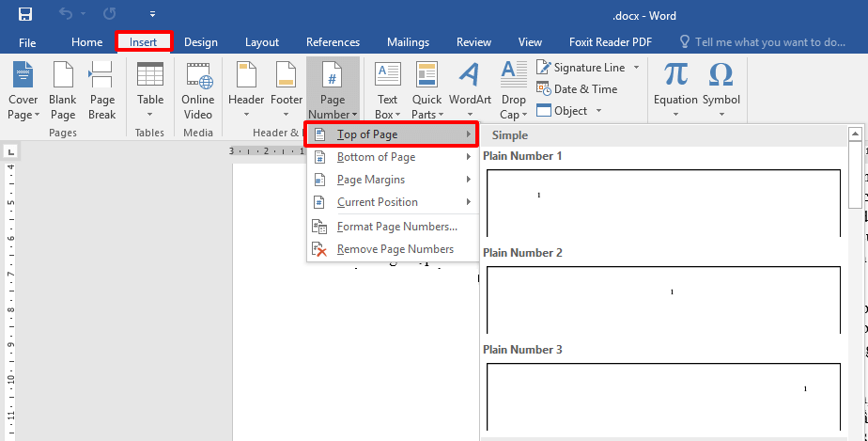Click the gallery scrollbar up arrow
This screenshot has width=868, height=441.
pyautogui.click(x=855, y=134)
